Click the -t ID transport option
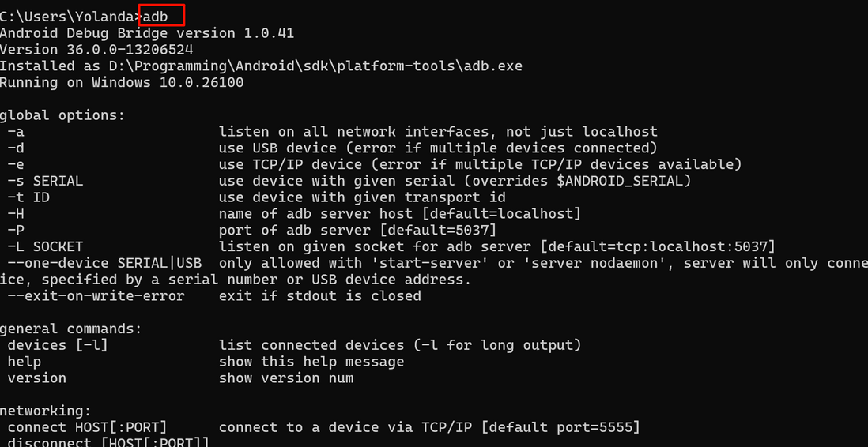868x447 pixels. click(x=28, y=197)
